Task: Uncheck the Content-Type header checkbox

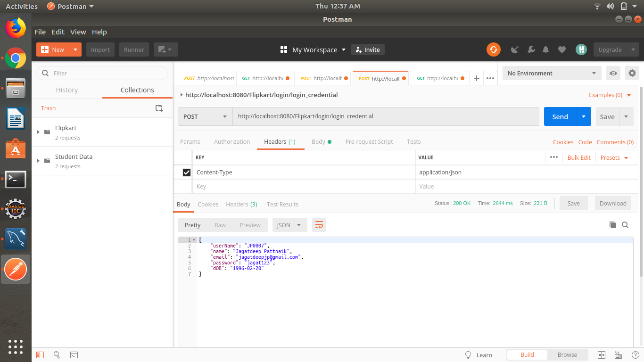Action: [x=187, y=173]
